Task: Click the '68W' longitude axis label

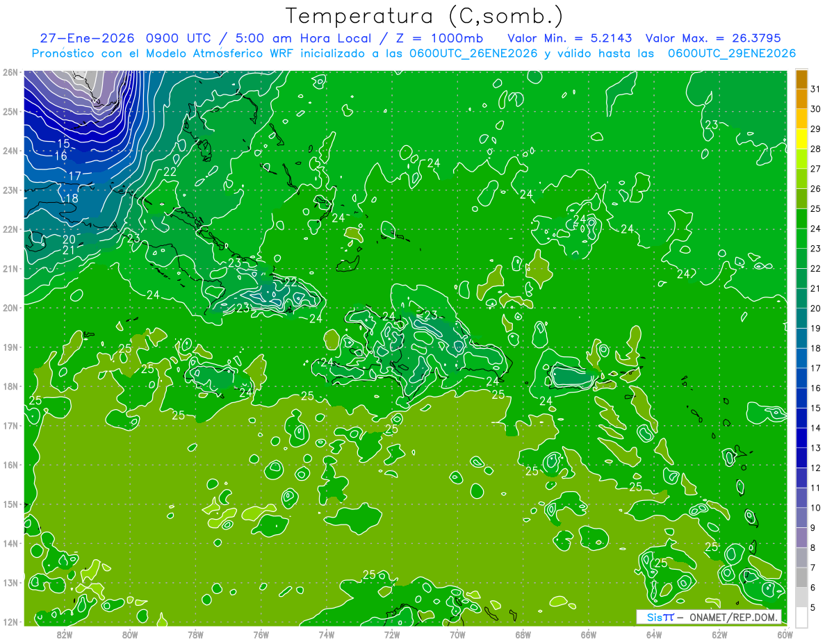Action: point(523,634)
